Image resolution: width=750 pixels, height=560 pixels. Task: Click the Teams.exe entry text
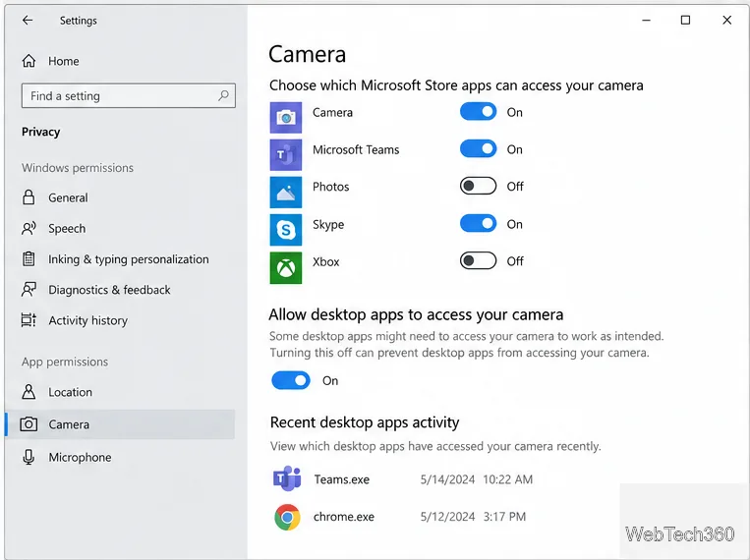pos(341,479)
